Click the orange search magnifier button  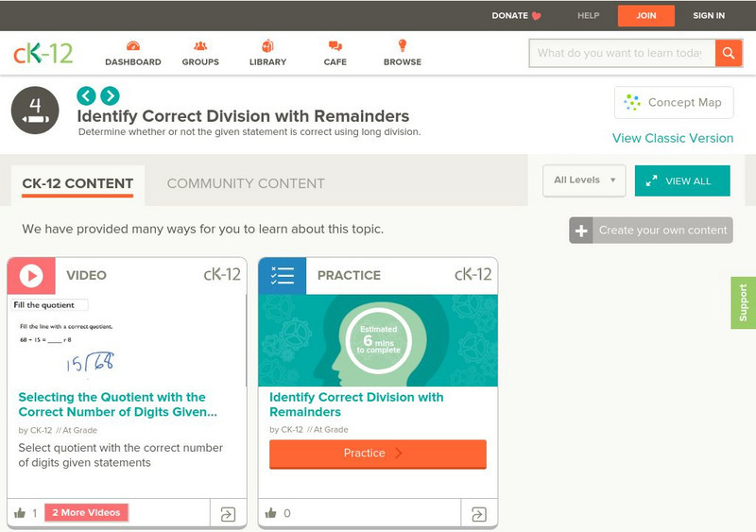729,53
